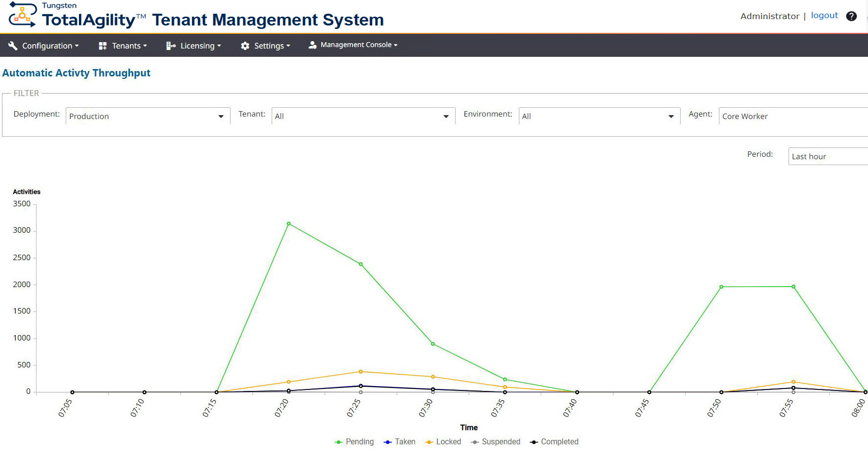Open the Deployment dropdown showing Production
Viewport: 868px width, 461px height.
221,116
